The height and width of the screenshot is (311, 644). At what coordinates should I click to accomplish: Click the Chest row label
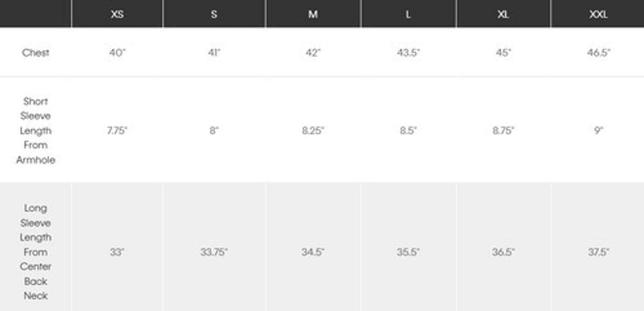tap(35, 53)
